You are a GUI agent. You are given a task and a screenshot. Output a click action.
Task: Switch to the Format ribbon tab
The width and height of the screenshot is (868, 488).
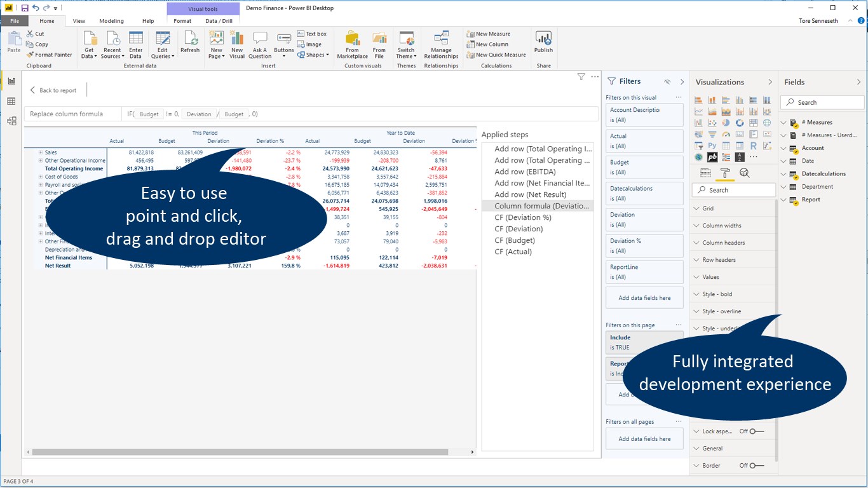tap(182, 21)
